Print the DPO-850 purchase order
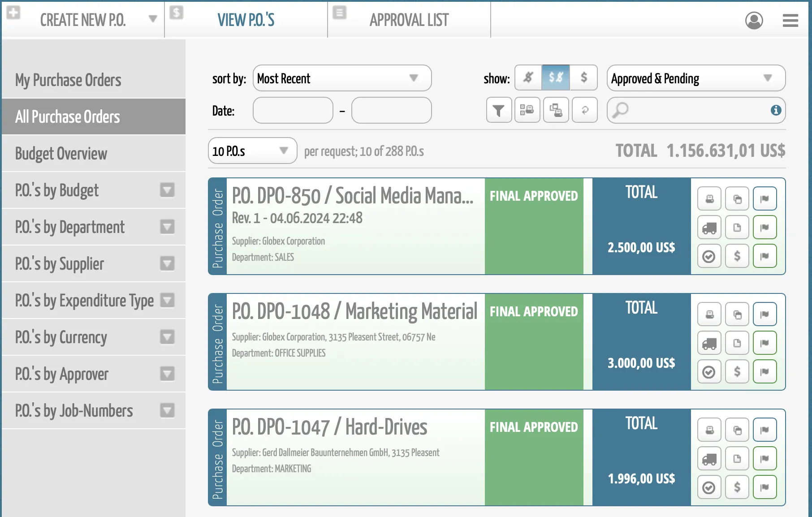 [708, 198]
